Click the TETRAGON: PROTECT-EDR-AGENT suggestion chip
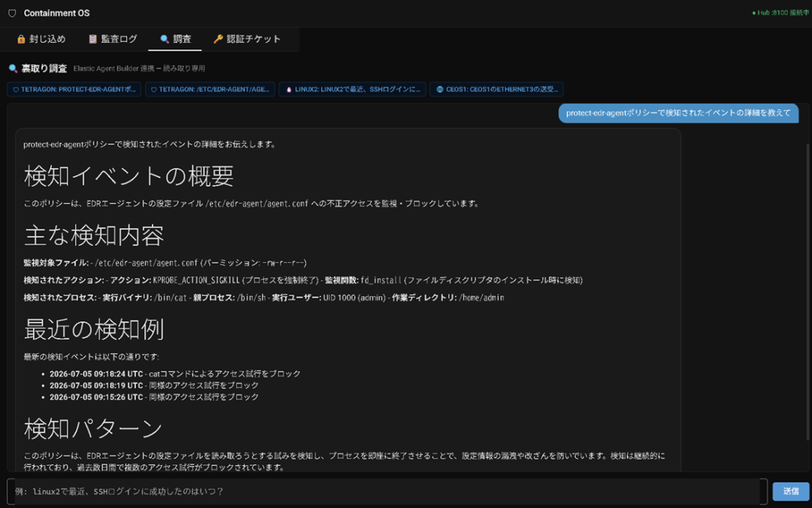Image resolution: width=812 pixels, height=508 pixels. [x=74, y=89]
